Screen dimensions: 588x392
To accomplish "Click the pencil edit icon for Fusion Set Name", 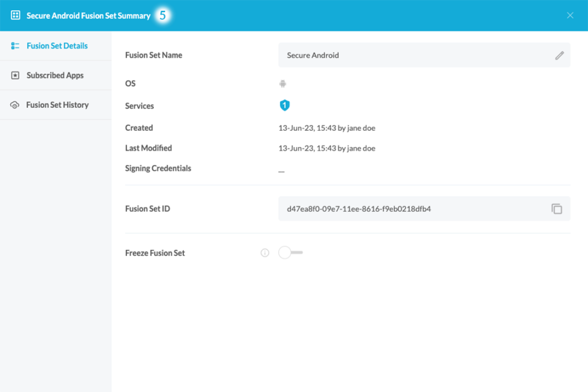I will pyautogui.click(x=559, y=55).
